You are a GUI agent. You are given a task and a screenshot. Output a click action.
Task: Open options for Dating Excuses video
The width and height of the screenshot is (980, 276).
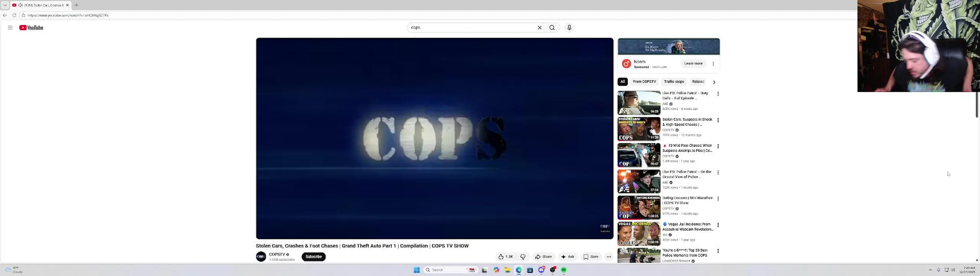[718, 199]
